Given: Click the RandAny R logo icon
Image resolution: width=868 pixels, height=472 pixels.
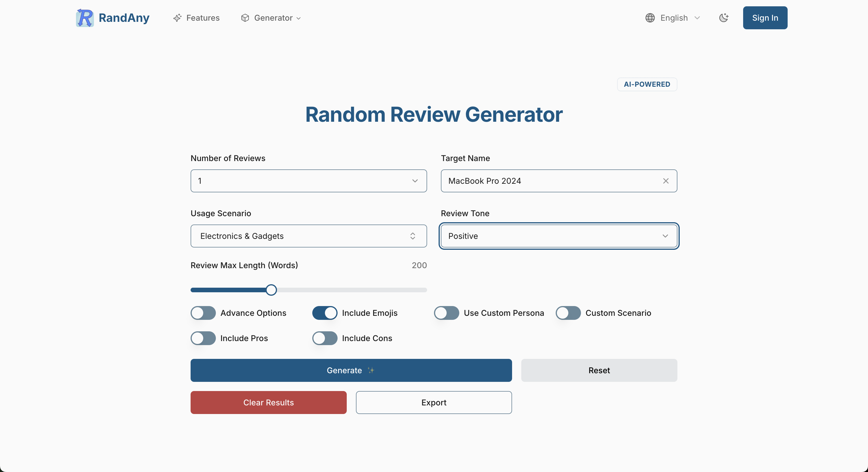Looking at the screenshot, I should click(85, 18).
